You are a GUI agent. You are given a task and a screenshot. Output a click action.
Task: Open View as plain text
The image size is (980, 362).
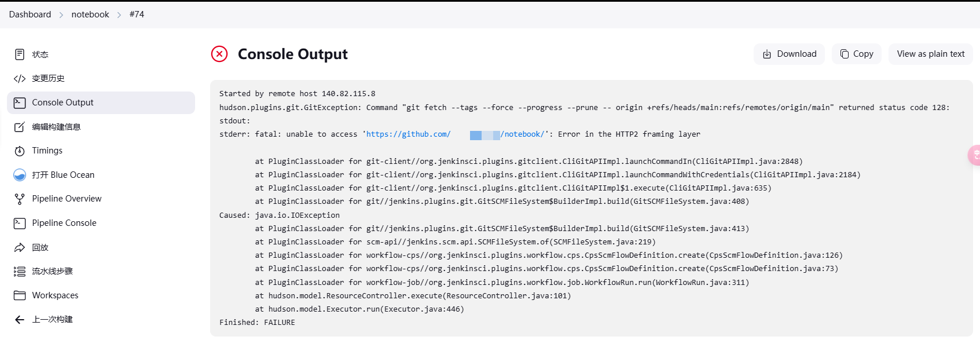tap(930, 54)
